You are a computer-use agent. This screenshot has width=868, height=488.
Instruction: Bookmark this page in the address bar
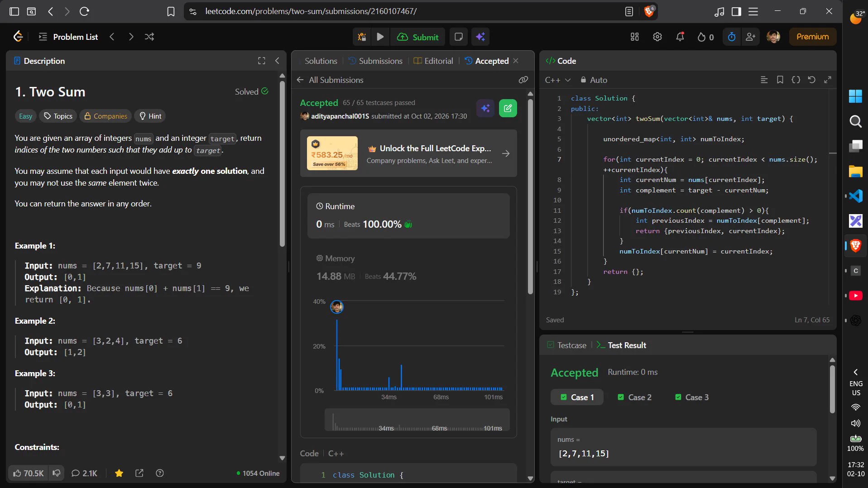[171, 11]
